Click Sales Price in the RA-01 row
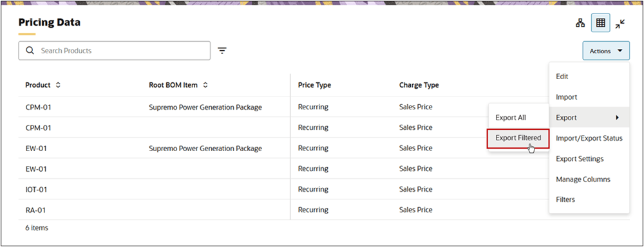The image size is (644, 247). pyautogui.click(x=415, y=210)
